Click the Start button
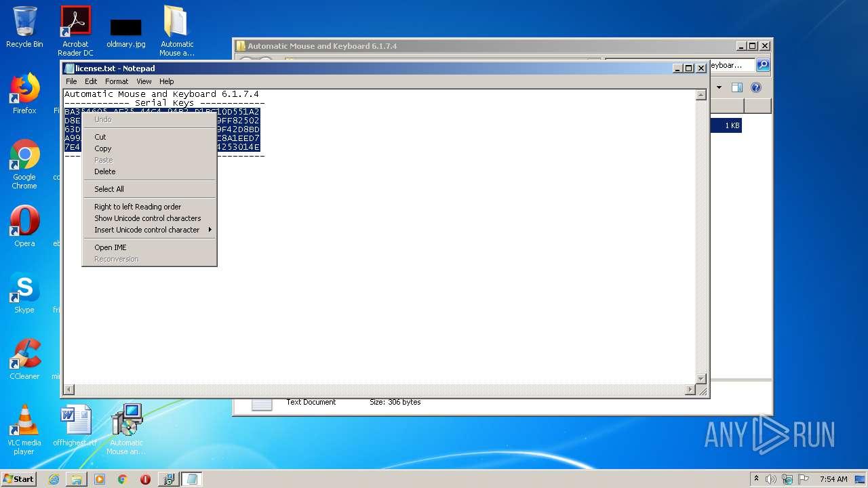 19,479
